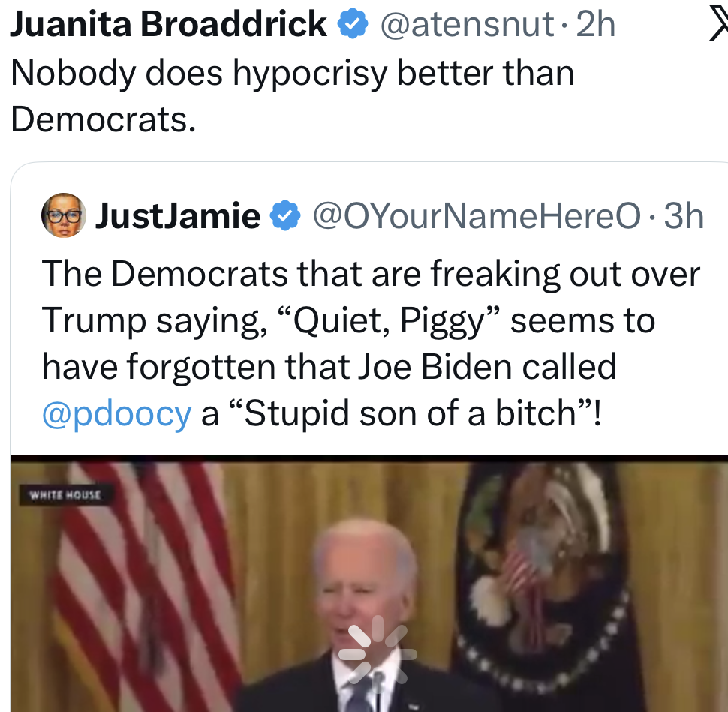The image size is (728, 712).
Task: Click the WHITE HOUSE label on video
Action: (64, 494)
